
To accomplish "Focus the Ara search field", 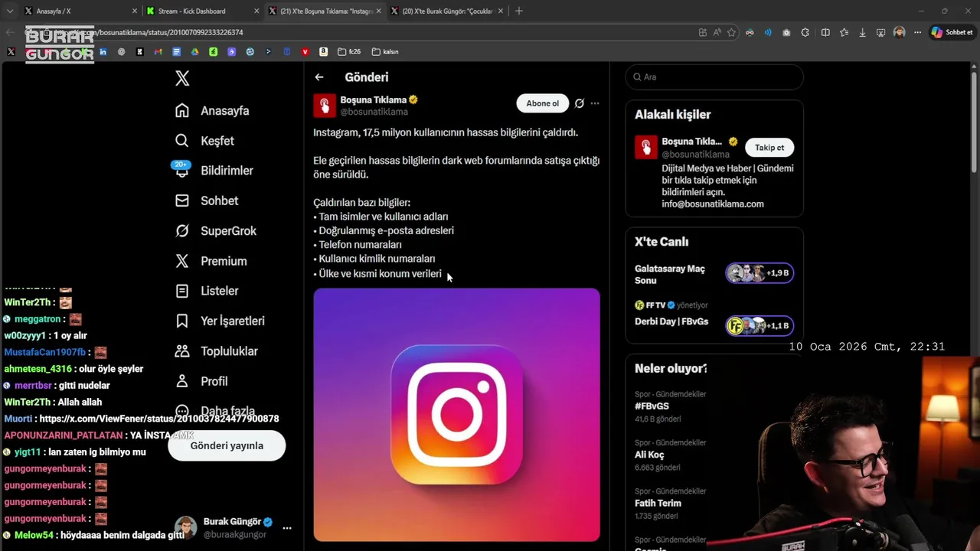I will tap(714, 77).
